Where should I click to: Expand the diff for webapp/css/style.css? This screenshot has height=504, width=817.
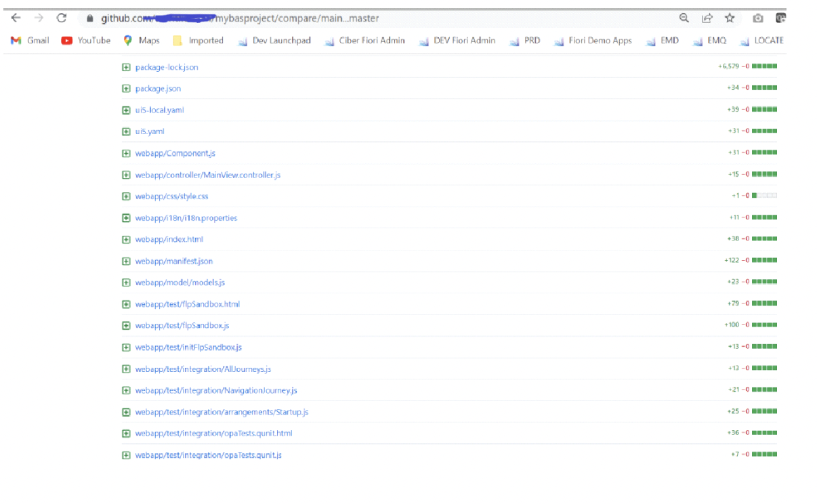(126, 196)
